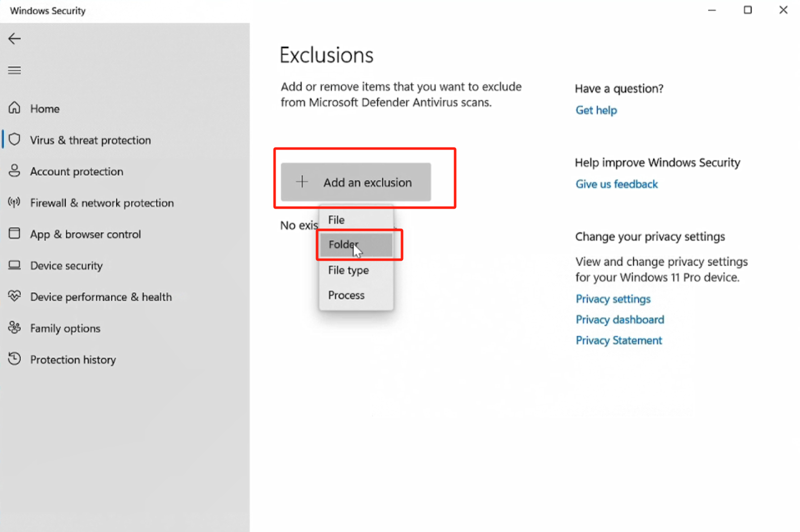Choose File from the exclusion menu
Screen dimensions: 800x532
tap(336, 220)
